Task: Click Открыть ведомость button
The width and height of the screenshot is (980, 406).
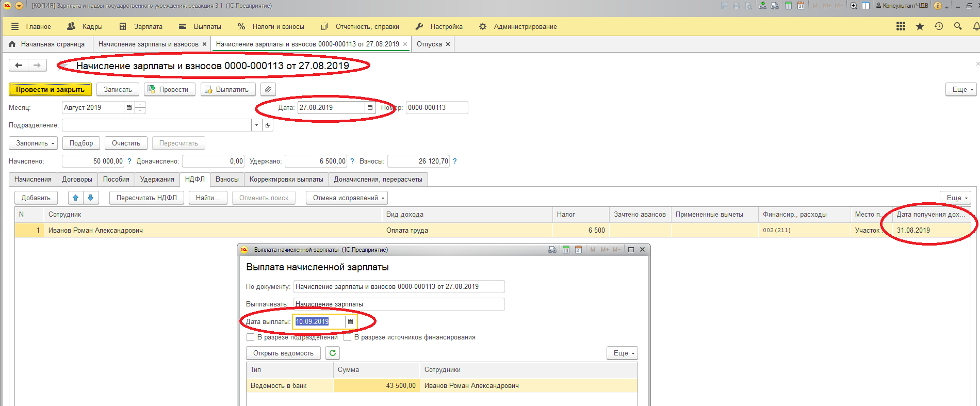Action: pyautogui.click(x=283, y=353)
